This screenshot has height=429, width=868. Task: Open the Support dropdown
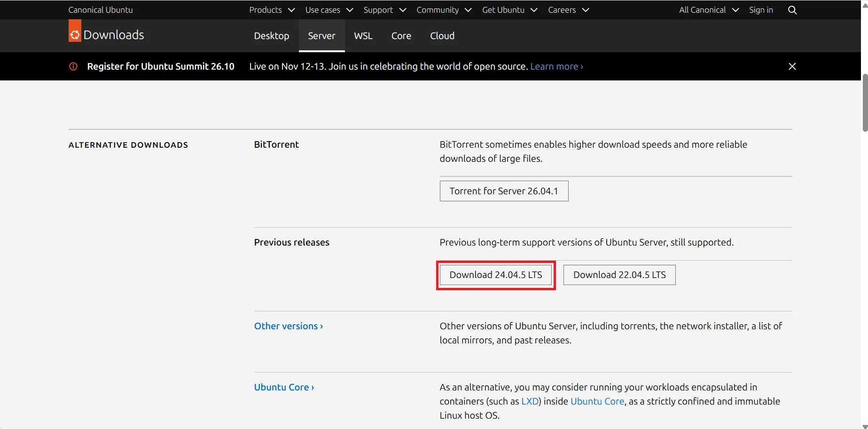tap(385, 10)
